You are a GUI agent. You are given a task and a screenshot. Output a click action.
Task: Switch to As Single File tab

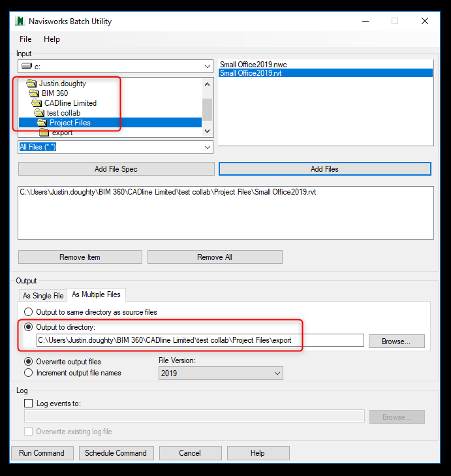click(x=43, y=295)
